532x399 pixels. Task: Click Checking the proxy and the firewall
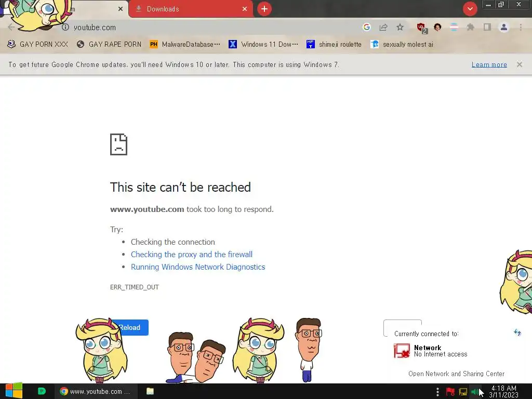point(192,255)
